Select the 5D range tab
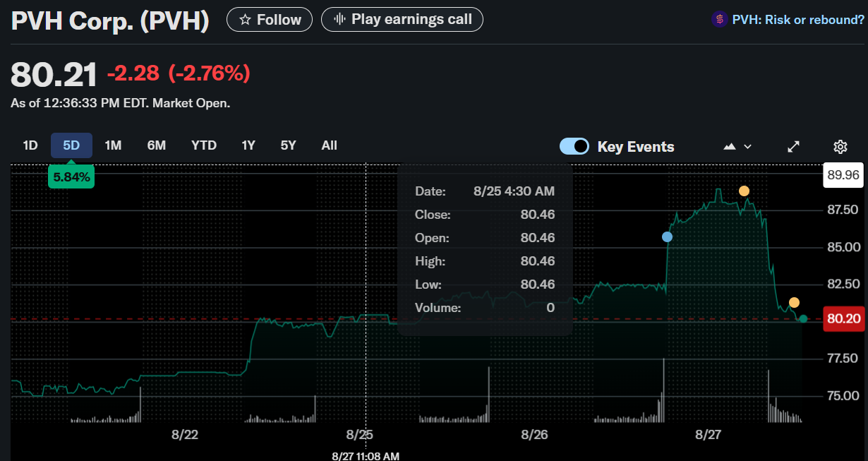868x461 pixels. [71, 145]
